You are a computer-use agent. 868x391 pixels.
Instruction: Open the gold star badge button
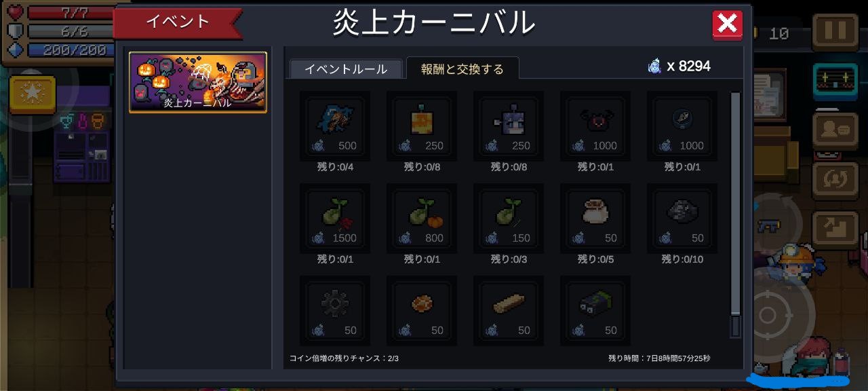coord(32,94)
